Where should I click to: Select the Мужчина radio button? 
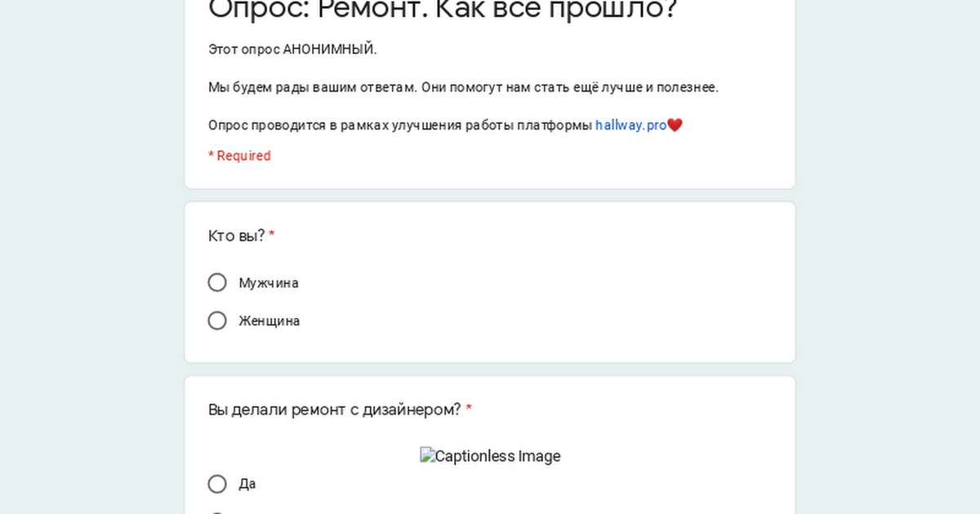(x=217, y=282)
